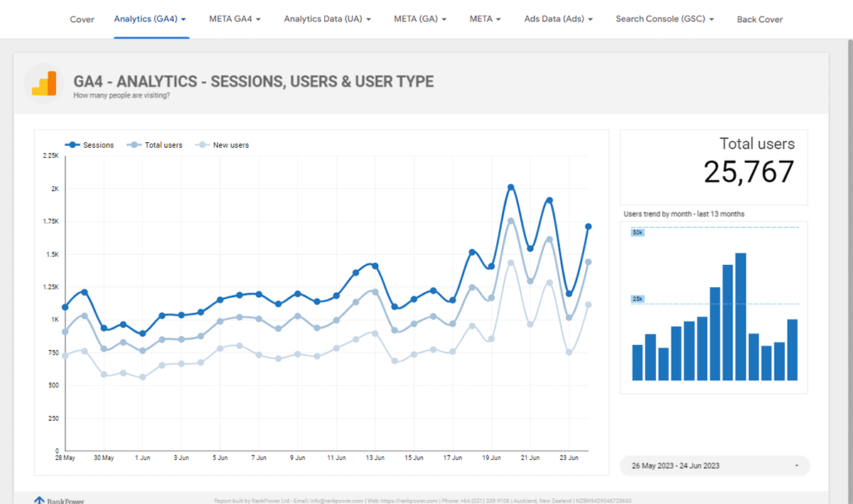This screenshot has width=853, height=504.
Task: Click the 1.75K y-axis label
Action: click(51, 222)
